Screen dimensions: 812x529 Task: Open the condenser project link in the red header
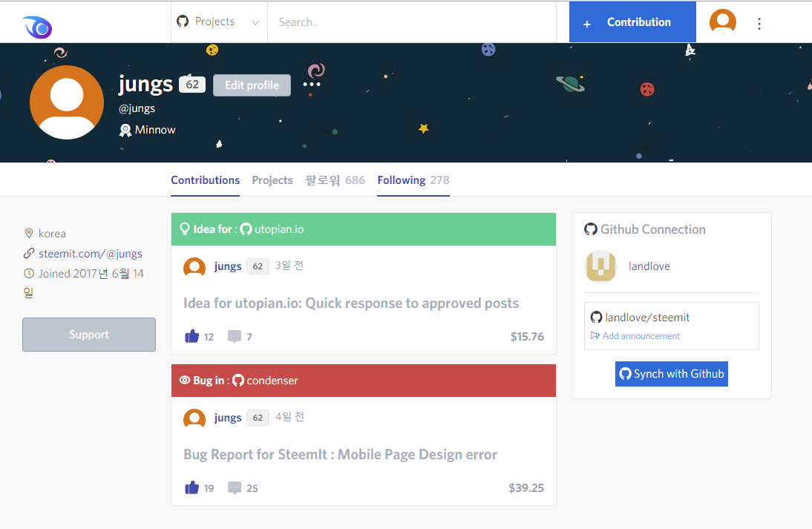272,381
